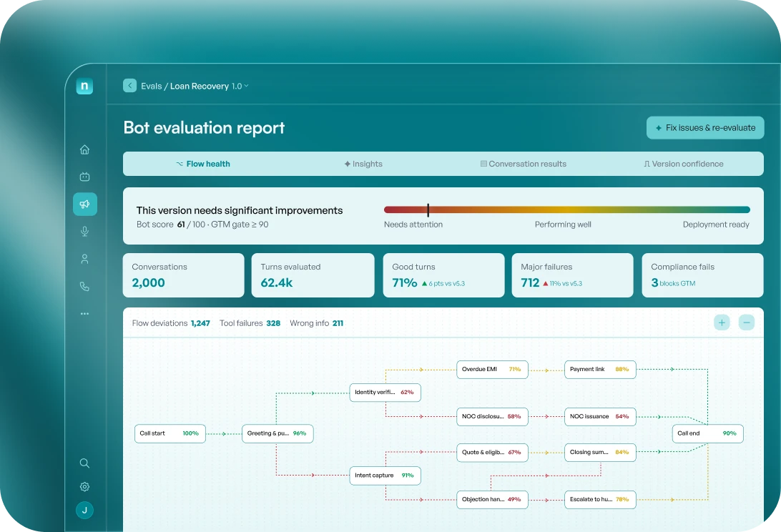Click Fix issues & re-evaluate button
This screenshot has width=781, height=532.
(x=705, y=128)
